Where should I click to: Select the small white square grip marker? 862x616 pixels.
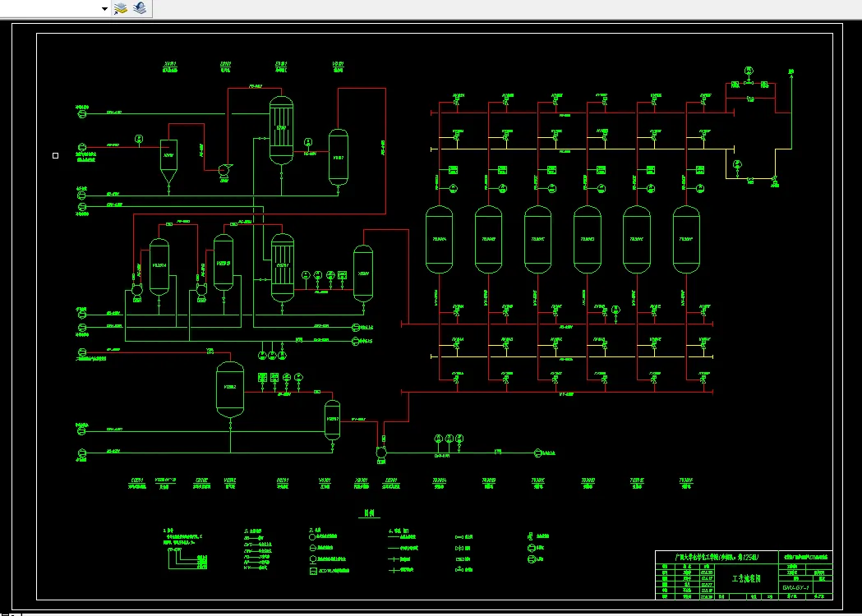(56, 155)
